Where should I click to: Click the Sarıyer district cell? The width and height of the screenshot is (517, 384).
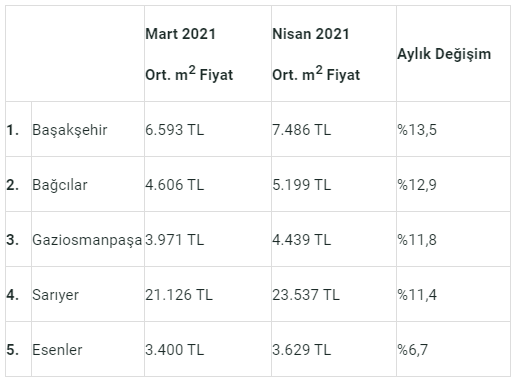point(88,294)
